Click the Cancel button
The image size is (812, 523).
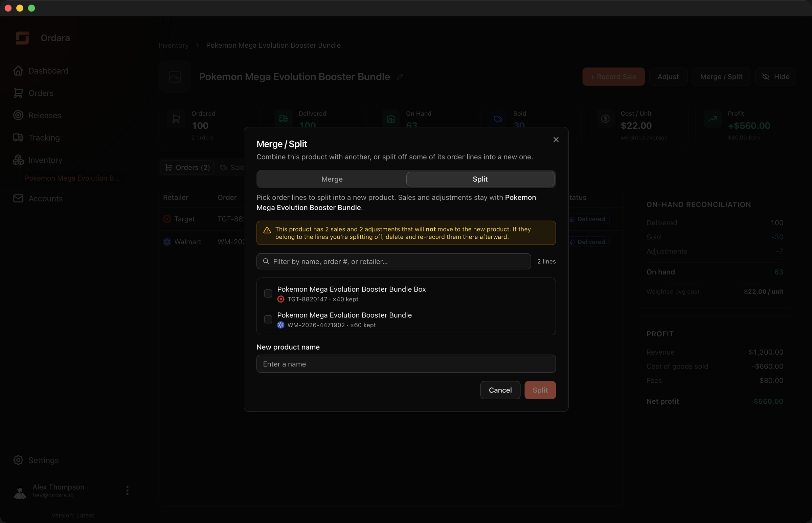500,390
